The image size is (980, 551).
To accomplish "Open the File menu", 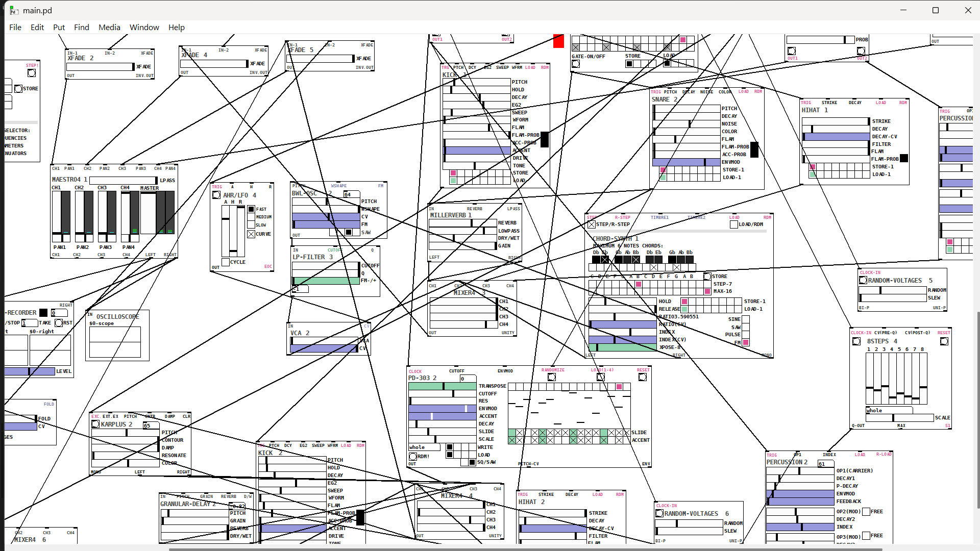I will click(15, 28).
